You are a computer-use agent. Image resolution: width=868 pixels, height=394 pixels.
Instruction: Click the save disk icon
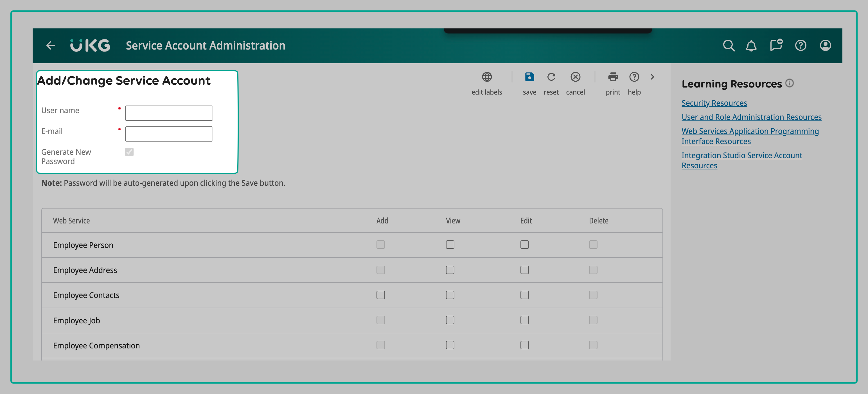(529, 77)
